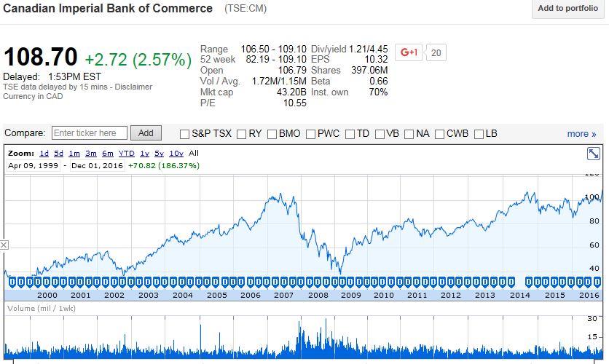This screenshot has width=609, height=364.
Task: Tick the BMO compare checkbox
Action: point(272,134)
